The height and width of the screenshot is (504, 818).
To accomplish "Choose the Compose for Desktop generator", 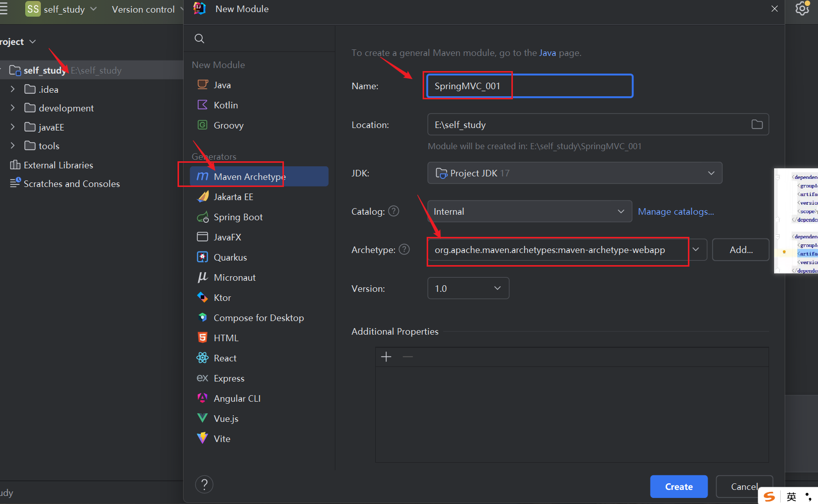I will (259, 318).
